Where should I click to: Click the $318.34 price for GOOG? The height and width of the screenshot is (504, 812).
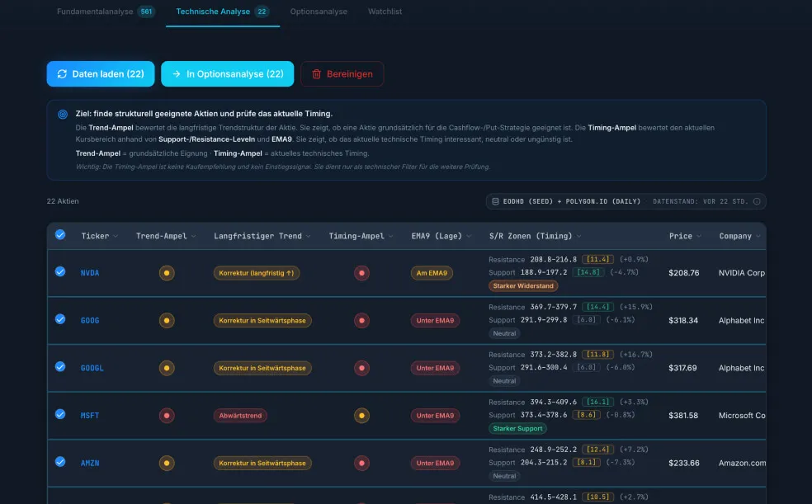683,320
